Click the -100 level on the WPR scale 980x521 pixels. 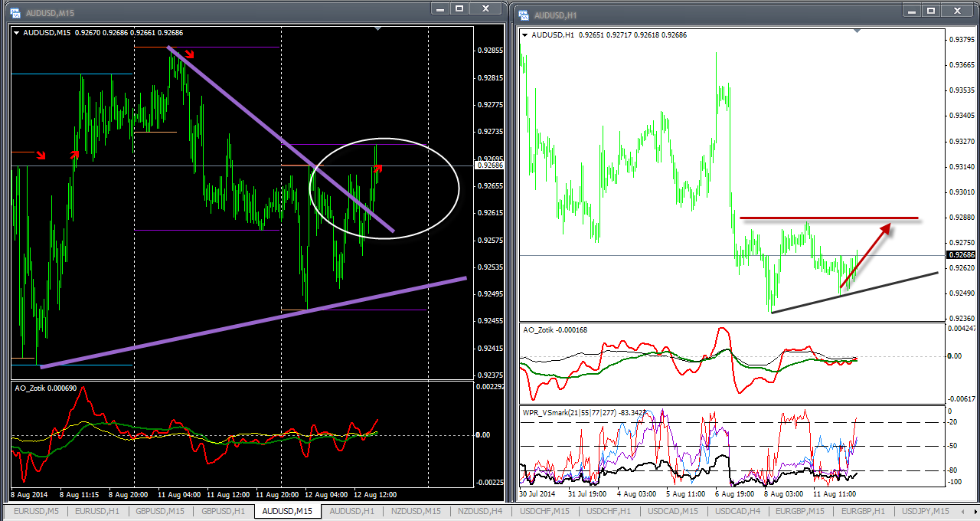point(954,482)
